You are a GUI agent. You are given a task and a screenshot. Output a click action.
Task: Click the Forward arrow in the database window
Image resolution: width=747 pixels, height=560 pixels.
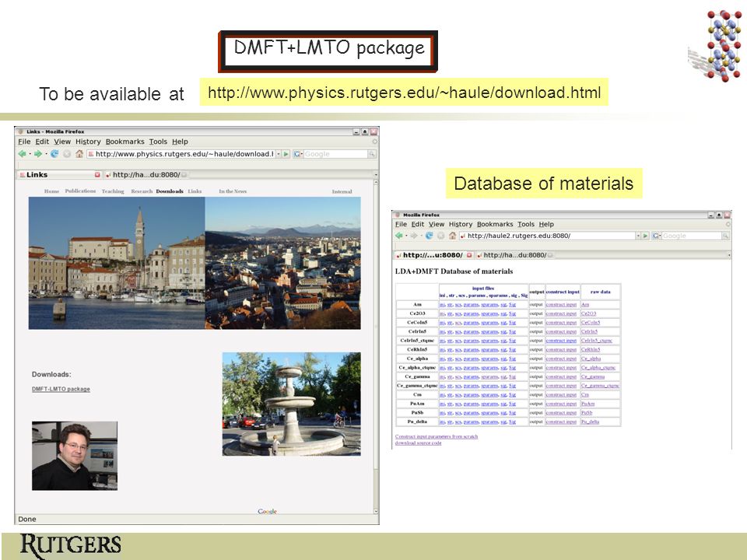[x=413, y=236]
